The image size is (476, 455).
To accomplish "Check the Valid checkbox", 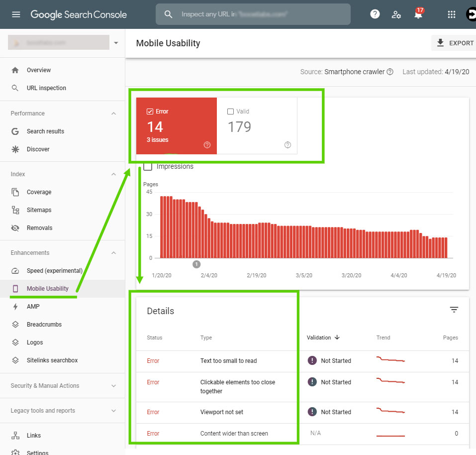I will coord(230,112).
